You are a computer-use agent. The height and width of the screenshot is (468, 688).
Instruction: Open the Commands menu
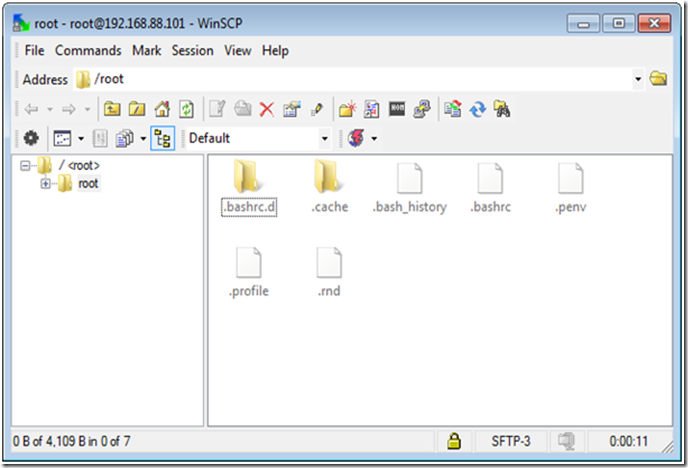click(x=88, y=50)
